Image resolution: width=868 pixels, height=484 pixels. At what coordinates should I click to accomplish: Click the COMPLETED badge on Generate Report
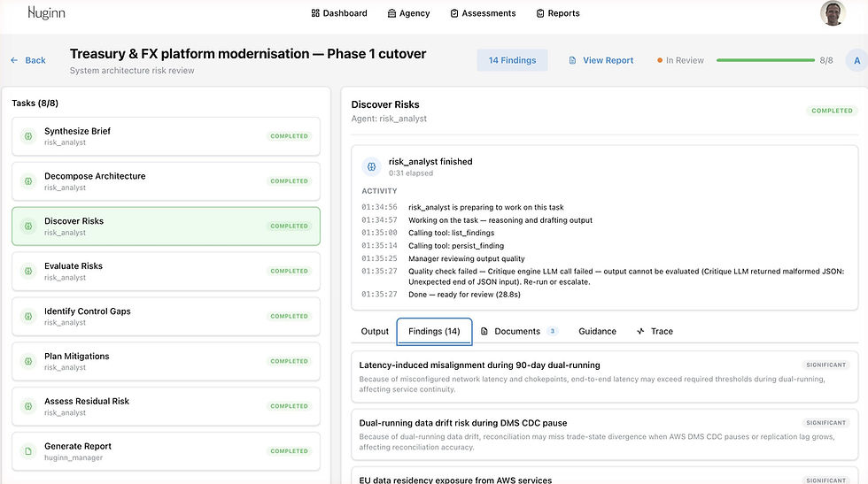tap(289, 451)
